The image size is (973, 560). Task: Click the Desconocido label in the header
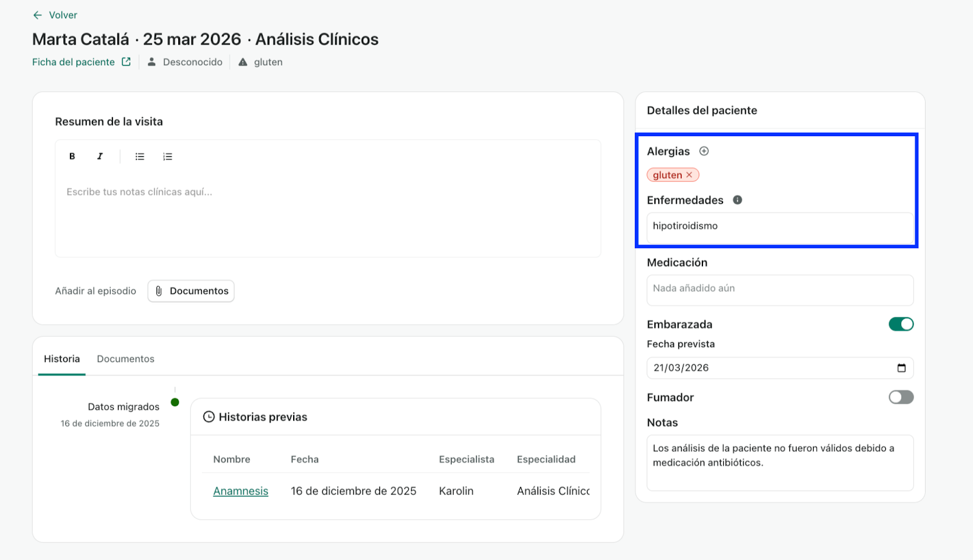click(x=193, y=62)
